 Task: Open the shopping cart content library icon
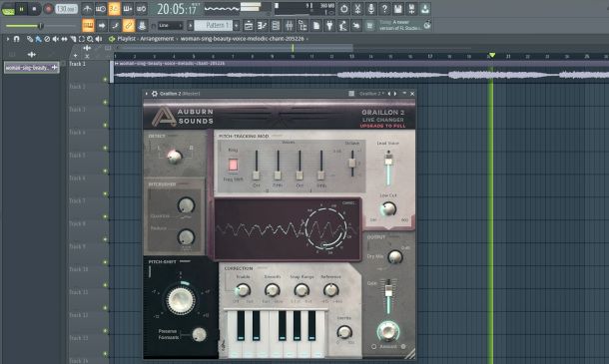(369, 26)
